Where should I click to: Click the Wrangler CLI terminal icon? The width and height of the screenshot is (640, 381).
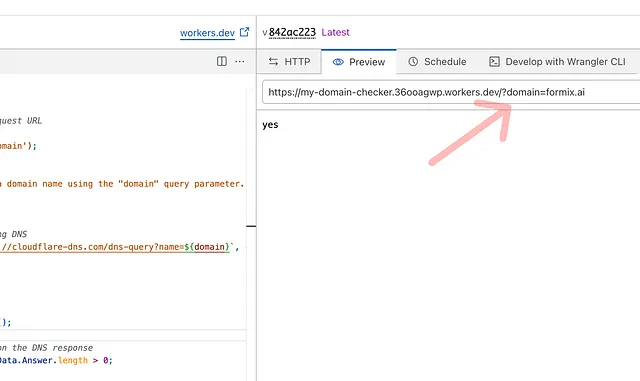[x=494, y=62]
